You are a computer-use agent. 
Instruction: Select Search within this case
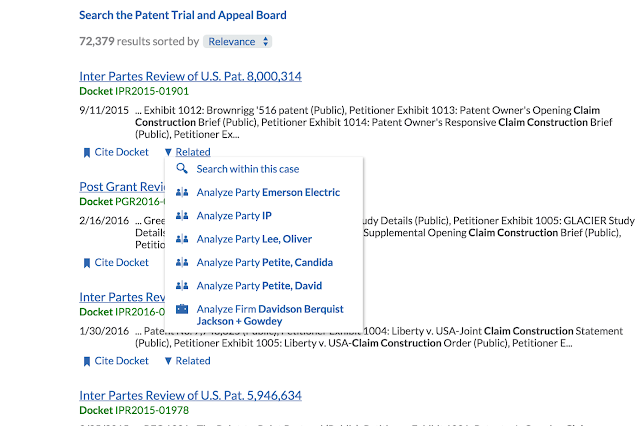pyautogui.click(x=248, y=169)
